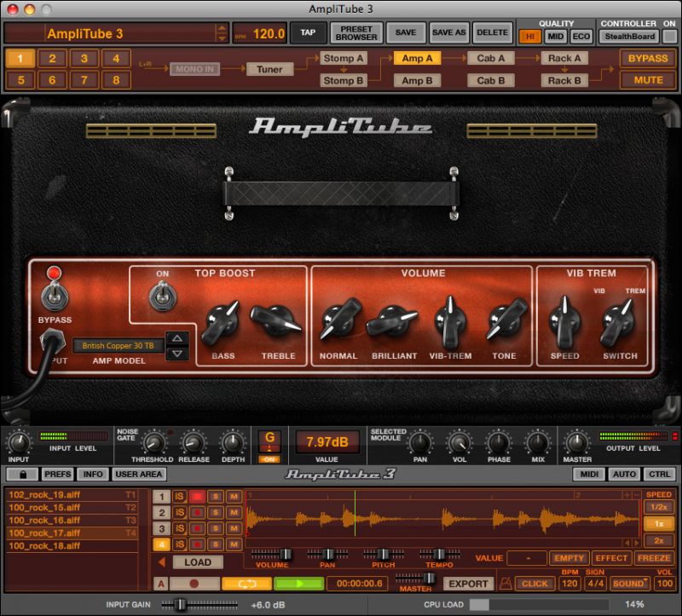Screen dimensions: 682x616
Task: Click the noise gate THRESHOLD knob
Action: point(153,442)
